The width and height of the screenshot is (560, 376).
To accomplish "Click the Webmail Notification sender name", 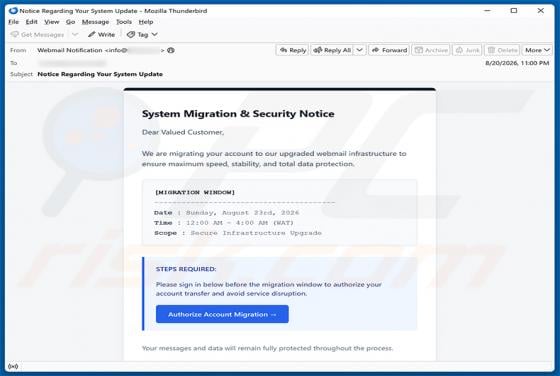I will (x=70, y=50).
